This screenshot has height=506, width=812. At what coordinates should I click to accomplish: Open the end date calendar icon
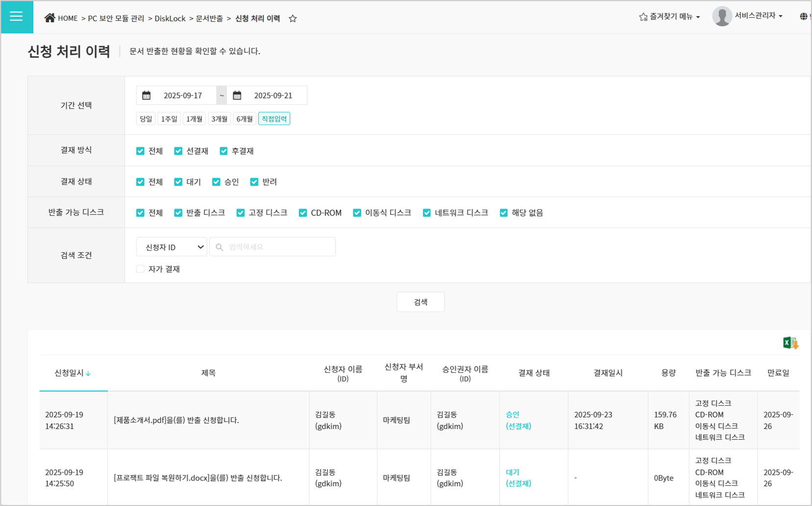(237, 96)
